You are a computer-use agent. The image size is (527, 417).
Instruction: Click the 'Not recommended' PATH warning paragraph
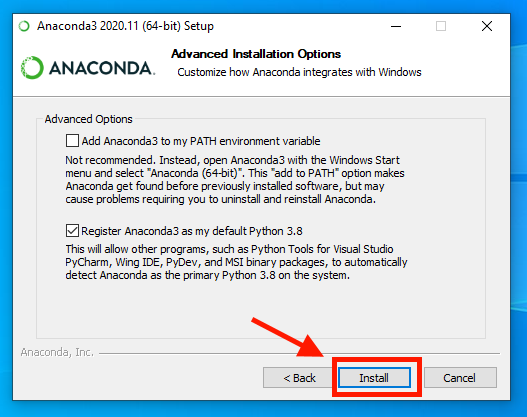click(x=235, y=179)
